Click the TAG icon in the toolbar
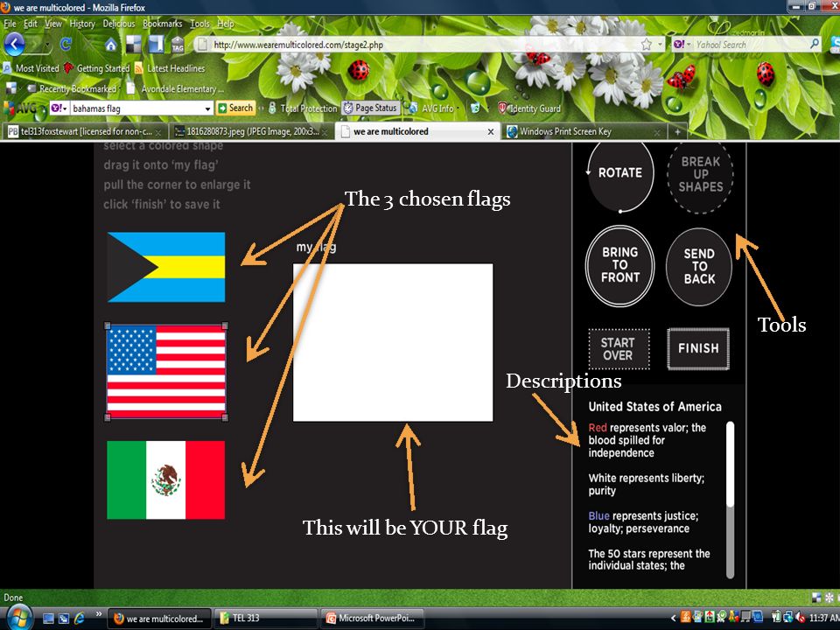Image resolution: width=840 pixels, height=630 pixels. (x=178, y=45)
